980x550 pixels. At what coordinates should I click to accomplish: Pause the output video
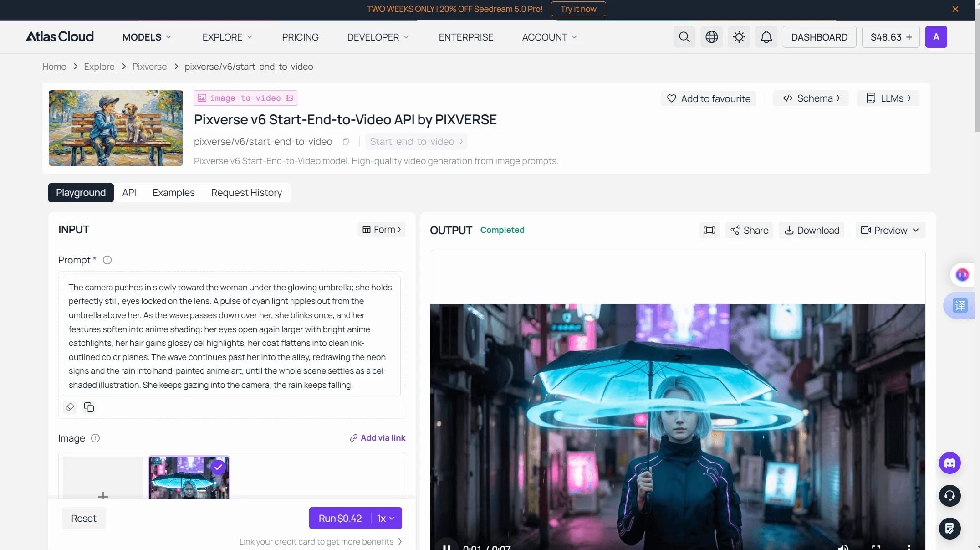(446, 547)
